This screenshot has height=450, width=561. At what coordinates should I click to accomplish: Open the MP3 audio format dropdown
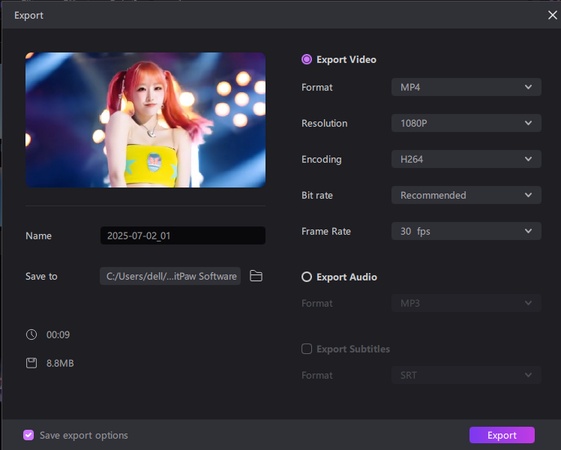tap(466, 303)
